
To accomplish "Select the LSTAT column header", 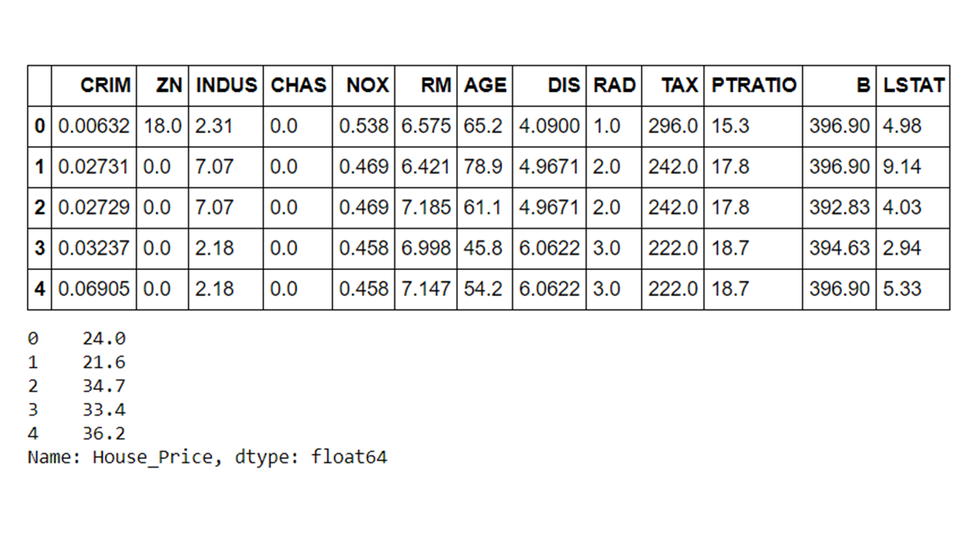I will (913, 85).
